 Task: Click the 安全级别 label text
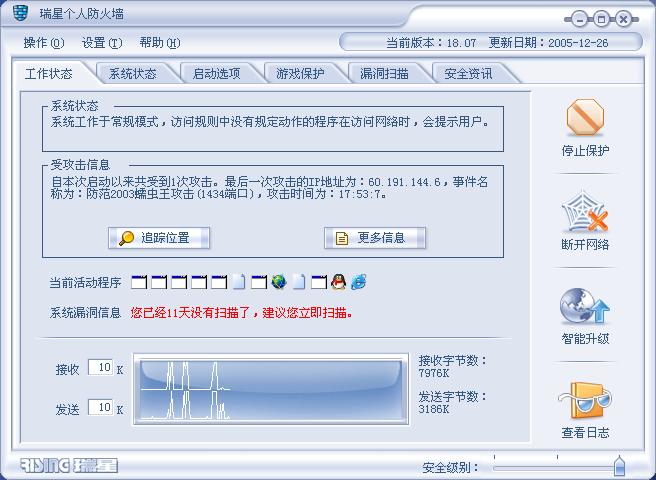450,467
